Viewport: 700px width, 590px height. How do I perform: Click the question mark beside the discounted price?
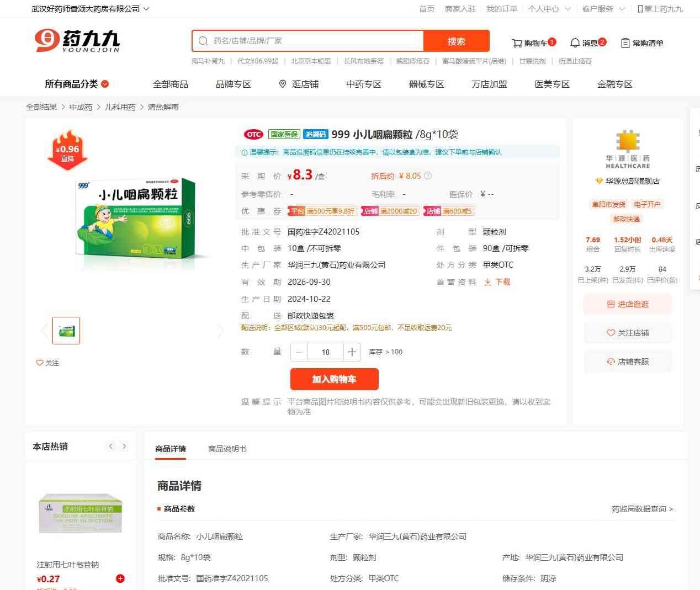tap(428, 176)
